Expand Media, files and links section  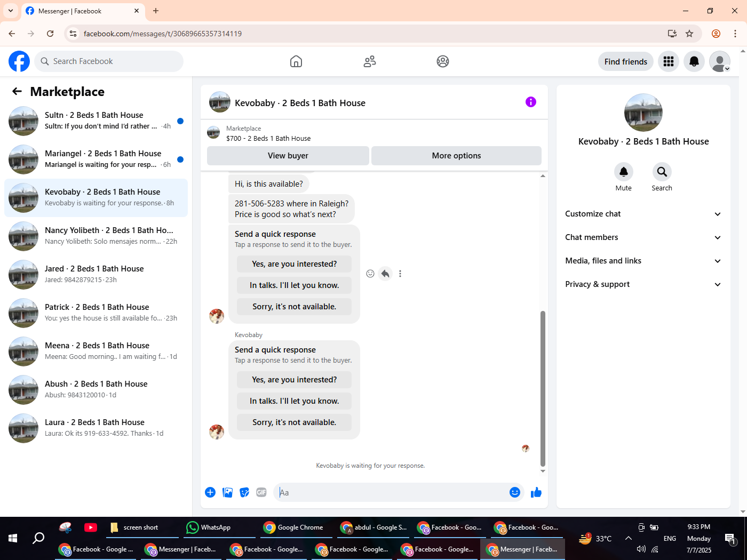point(643,261)
